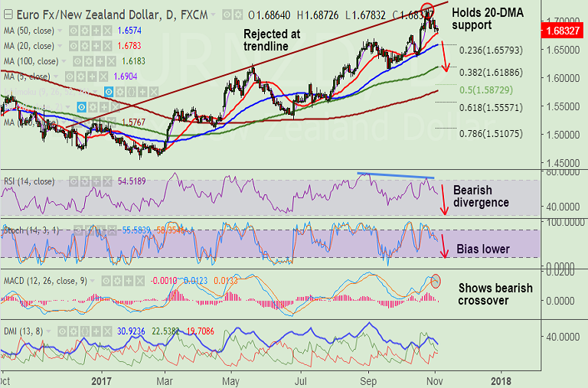This screenshot has width=588, height=388.
Task: Click the plus icon for MA (100, close)
Action: (x=100, y=61)
